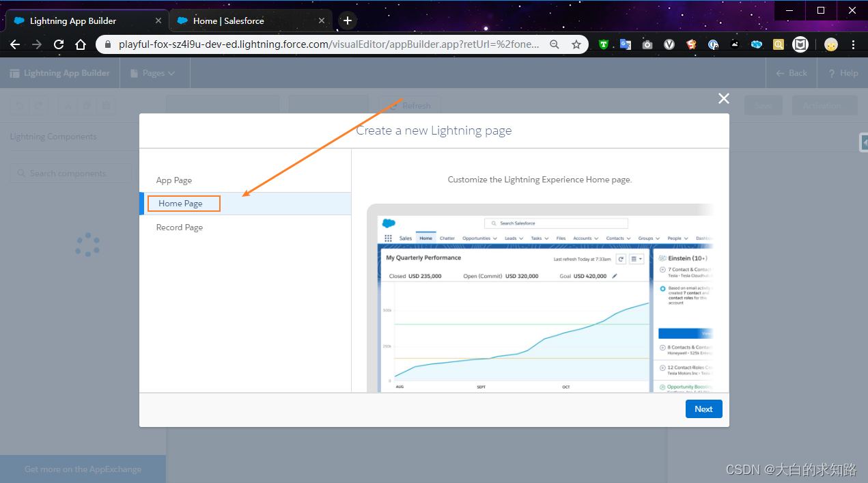Select the Home Page option
This screenshot has width=868, height=483.
click(x=245, y=204)
